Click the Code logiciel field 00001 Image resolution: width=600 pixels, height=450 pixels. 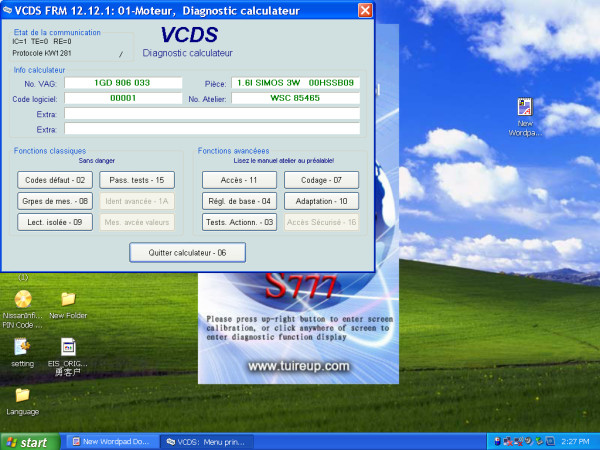(123, 98)
